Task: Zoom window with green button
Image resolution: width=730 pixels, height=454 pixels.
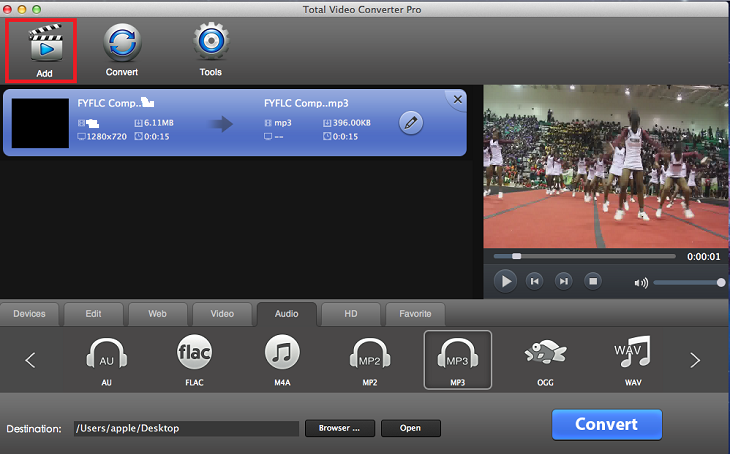Action: click(x=36, y=9)
